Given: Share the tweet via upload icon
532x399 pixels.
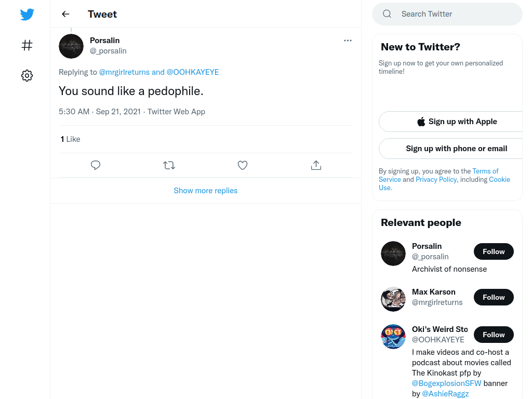Looking at the screenshot, I should pos(316,165).
